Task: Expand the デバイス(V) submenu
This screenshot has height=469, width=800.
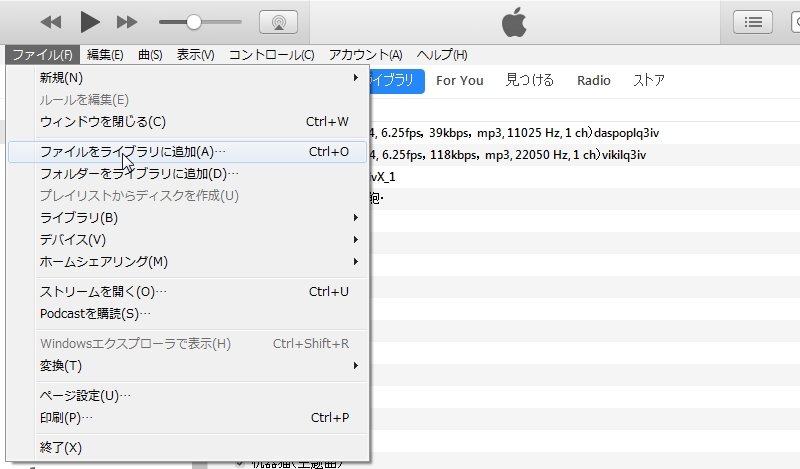Action: [187, 240]
